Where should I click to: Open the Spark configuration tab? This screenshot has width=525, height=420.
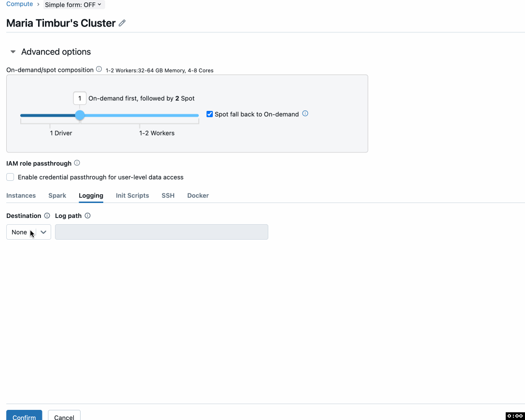click(57, 195)
